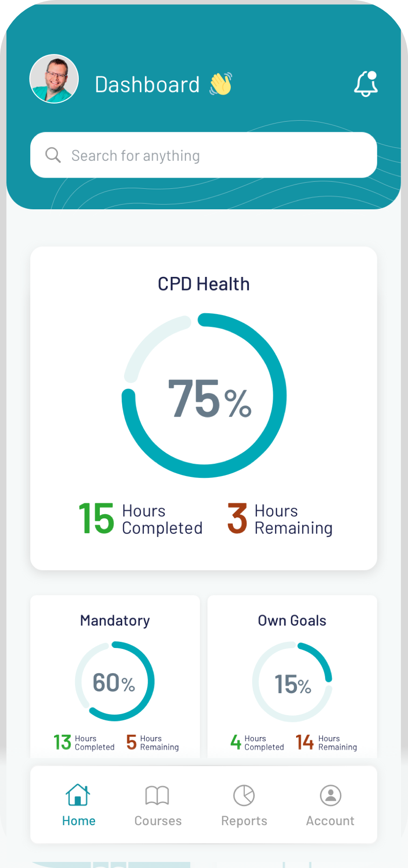The image size is (408, 868).
Task: Select the Account tab label
Action: [330, 821]
